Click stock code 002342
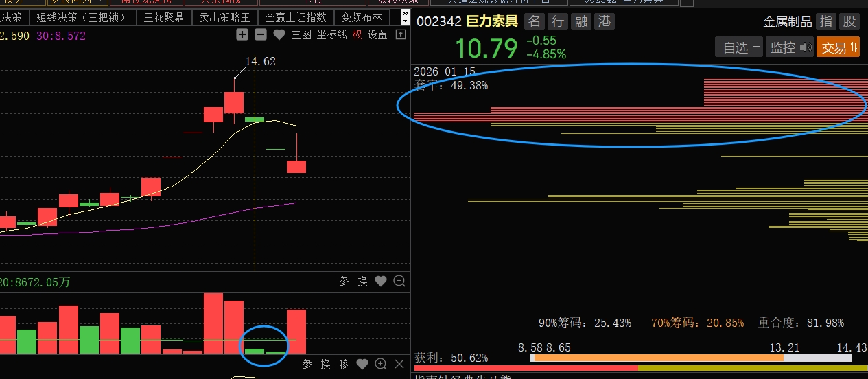The height and width of the screenshot is (379, 868). (x=438, y=21)
